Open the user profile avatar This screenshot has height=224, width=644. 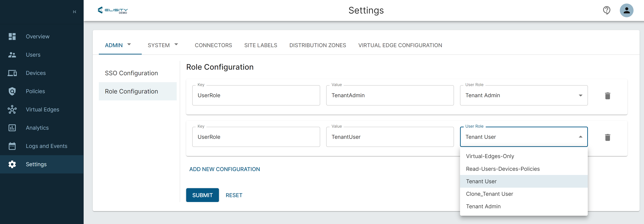tap(626, 10)
